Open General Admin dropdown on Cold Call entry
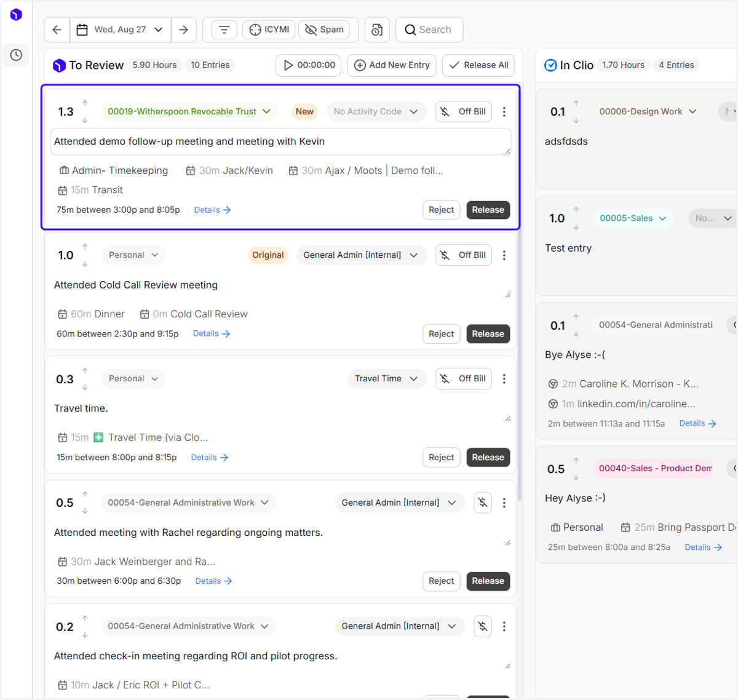 [360, 255]
